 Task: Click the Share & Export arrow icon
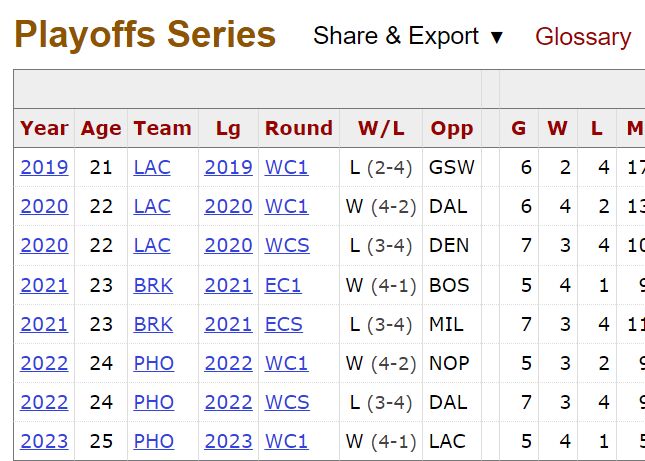coord(497,37)
